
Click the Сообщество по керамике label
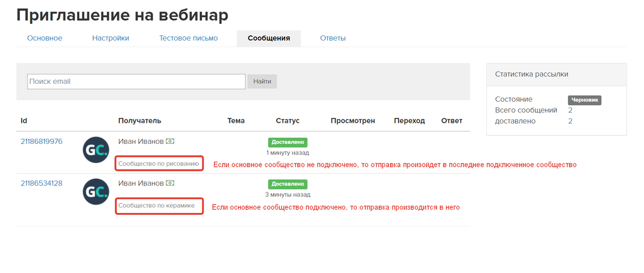point(156,204)
